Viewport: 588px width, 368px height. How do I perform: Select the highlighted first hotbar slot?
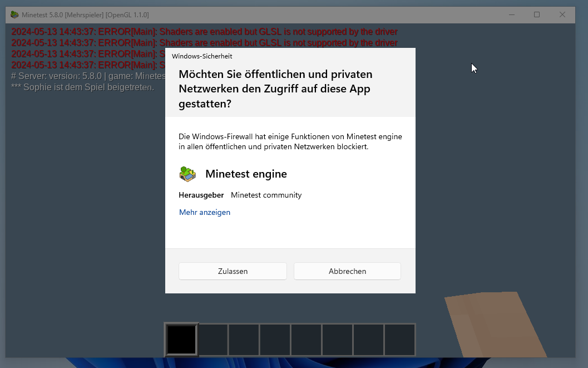181,340
